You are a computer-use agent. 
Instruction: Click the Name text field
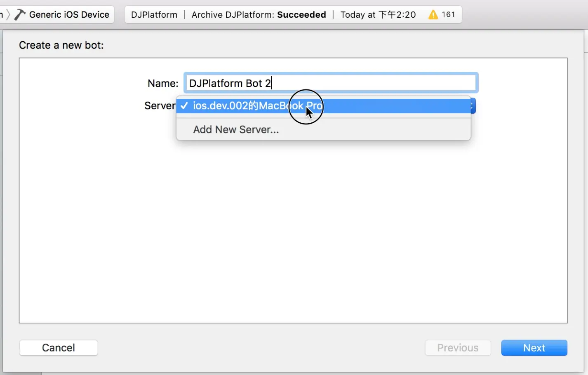331,83
